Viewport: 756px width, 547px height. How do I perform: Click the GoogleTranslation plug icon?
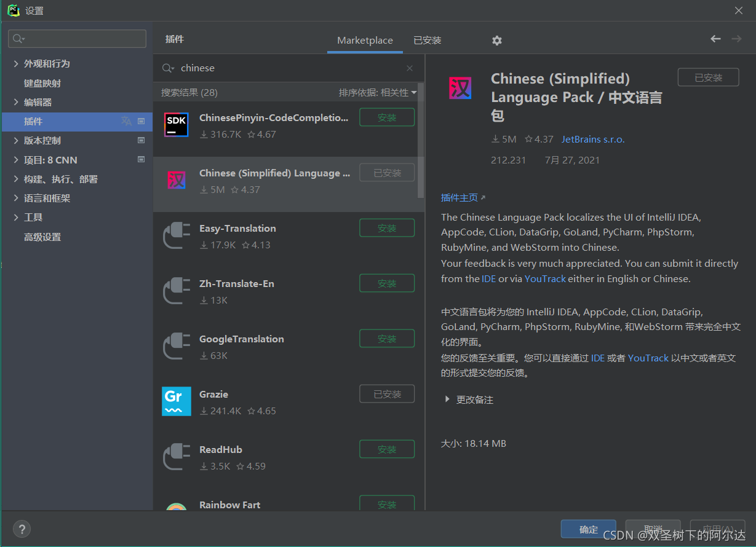click(x=176, y=346)
